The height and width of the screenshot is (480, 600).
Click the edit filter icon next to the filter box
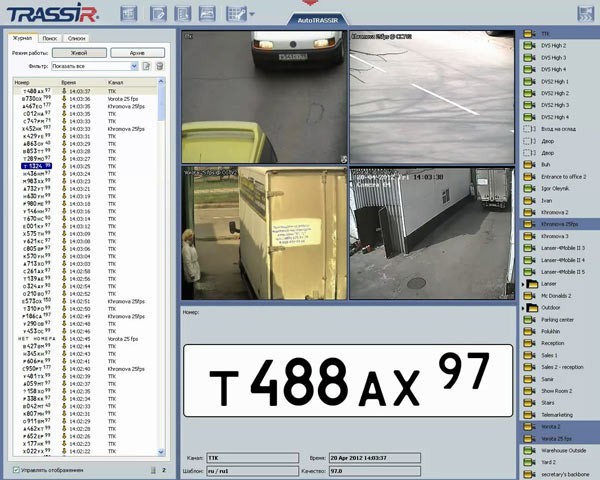coord(146,65)
